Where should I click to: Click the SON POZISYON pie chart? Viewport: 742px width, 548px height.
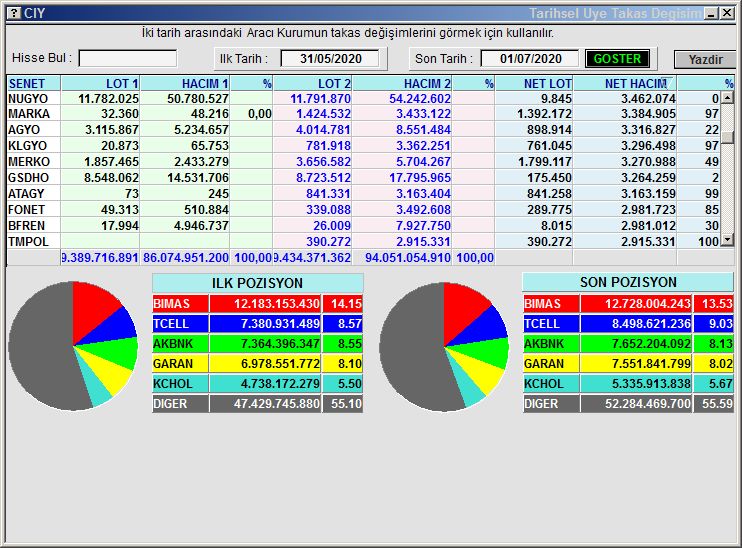click(444, 347)
